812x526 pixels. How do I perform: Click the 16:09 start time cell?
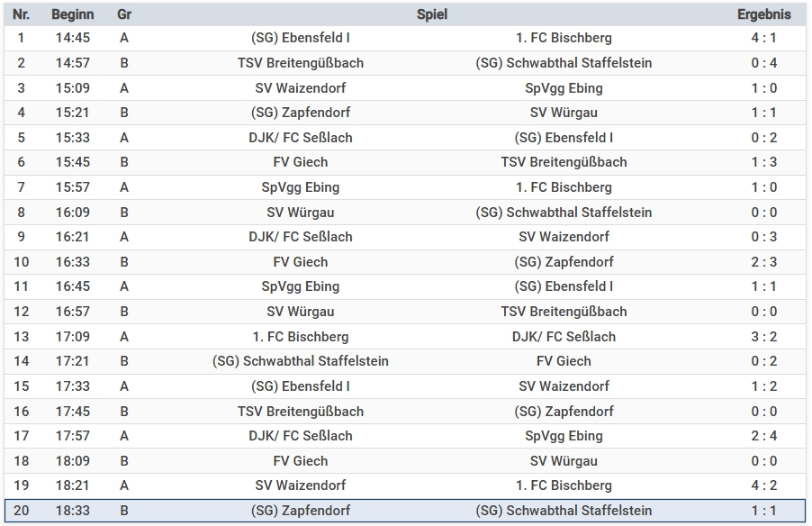click(x=71, y=213)
